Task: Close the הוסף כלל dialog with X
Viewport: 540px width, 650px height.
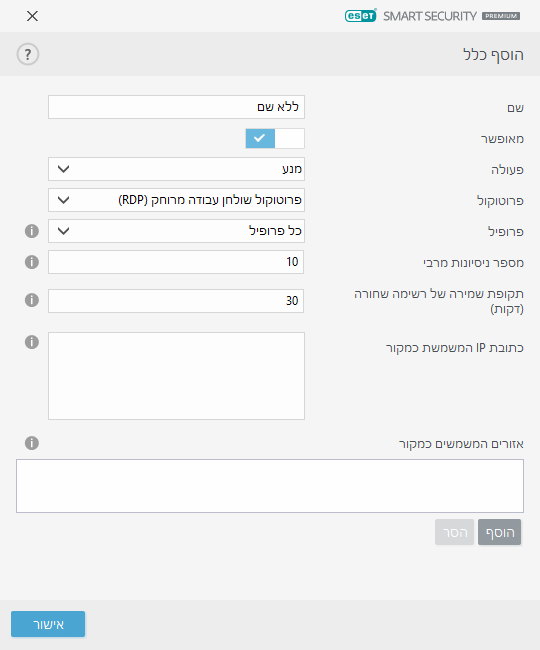Action: point(32,16)
